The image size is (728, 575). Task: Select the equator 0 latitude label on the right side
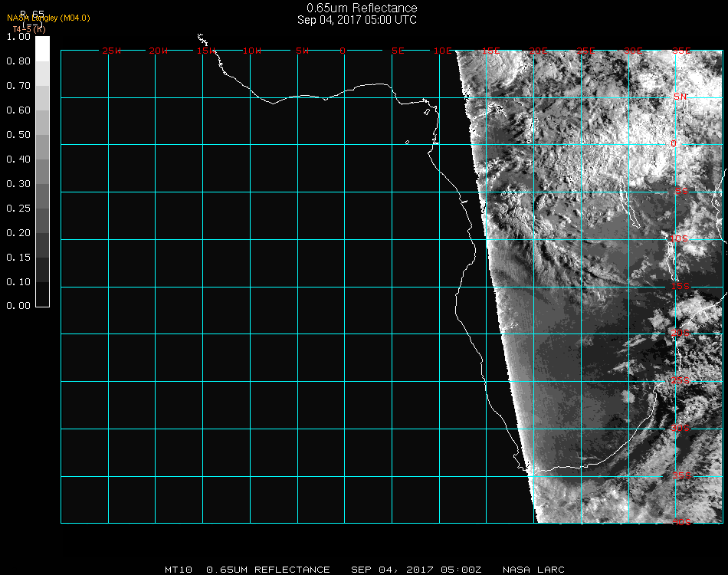(674, 143)
